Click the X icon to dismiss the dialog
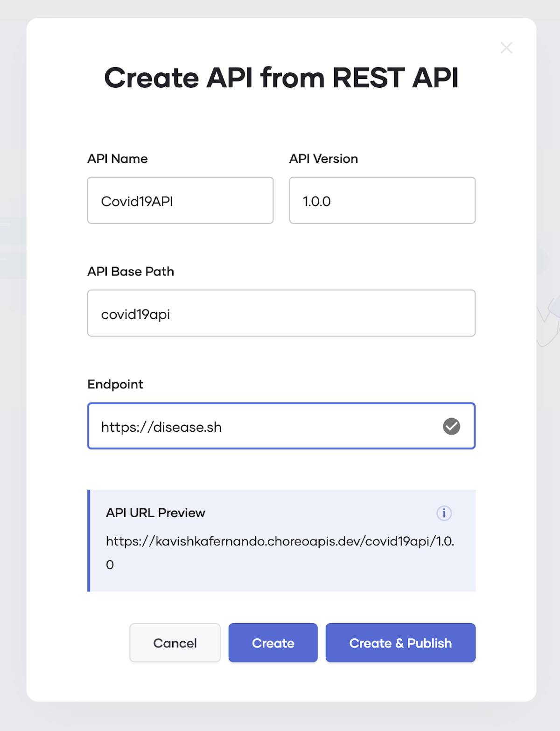 tap(507, 48)
